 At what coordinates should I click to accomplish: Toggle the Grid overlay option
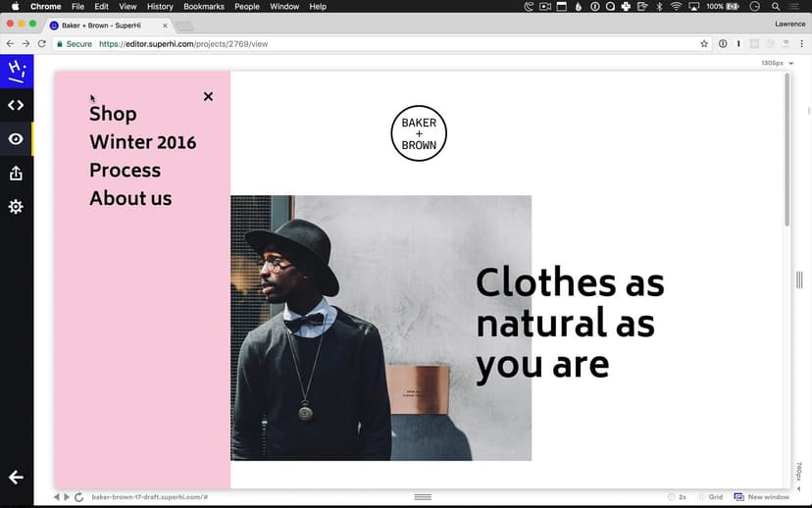click(710, 497)
